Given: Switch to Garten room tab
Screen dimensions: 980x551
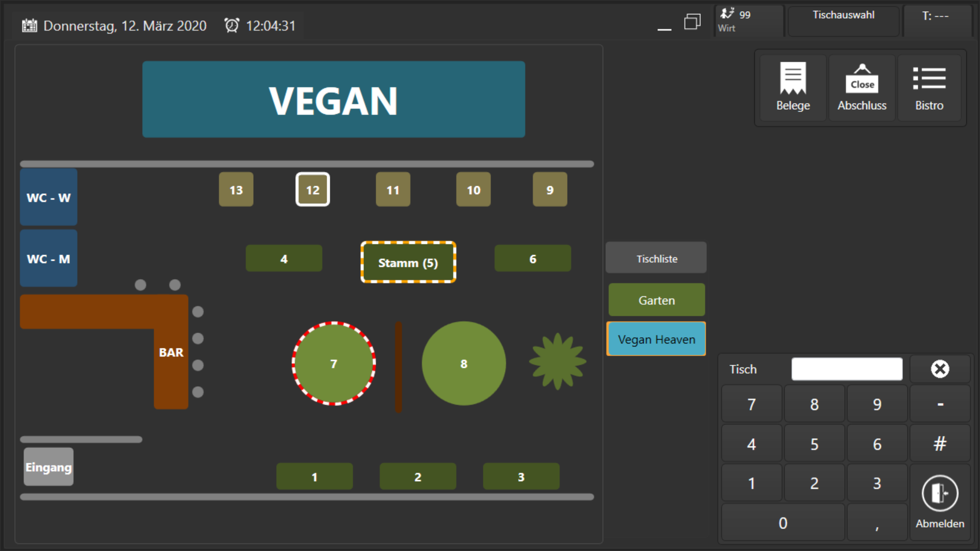Looking at the screenshot, I should pos(656,300).
